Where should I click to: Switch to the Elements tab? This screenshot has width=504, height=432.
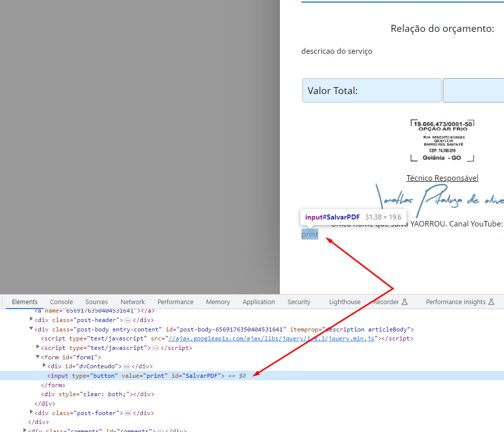(25, 302)
